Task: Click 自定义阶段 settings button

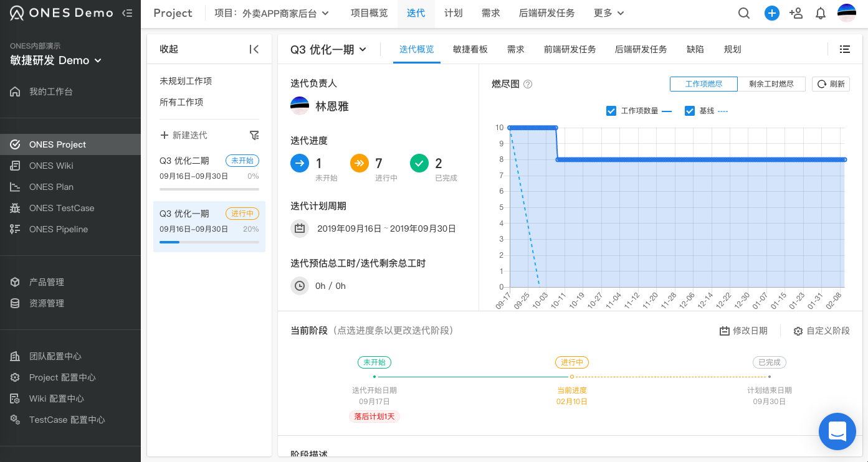Action: [822, 331]
